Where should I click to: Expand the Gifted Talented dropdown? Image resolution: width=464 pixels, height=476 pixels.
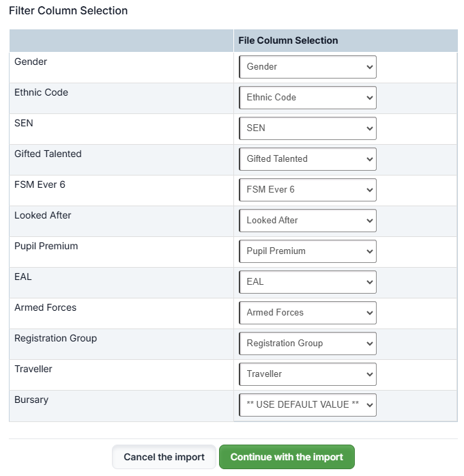(307, 159)
